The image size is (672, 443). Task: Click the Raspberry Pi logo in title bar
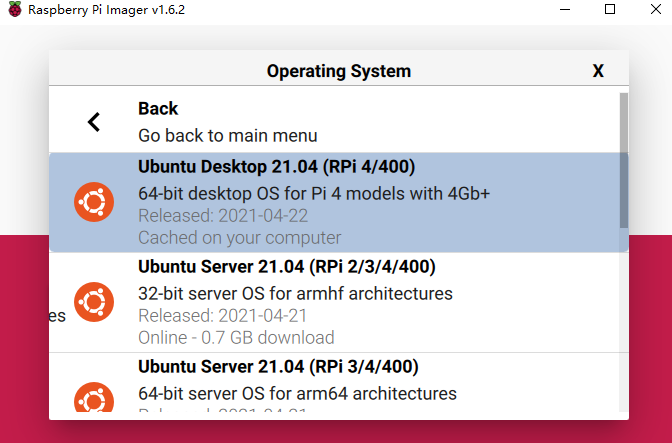[x=12, y=9]
